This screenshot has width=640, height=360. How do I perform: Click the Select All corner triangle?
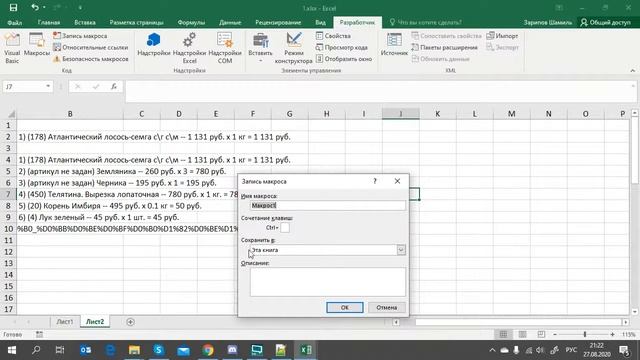(11, 114)
